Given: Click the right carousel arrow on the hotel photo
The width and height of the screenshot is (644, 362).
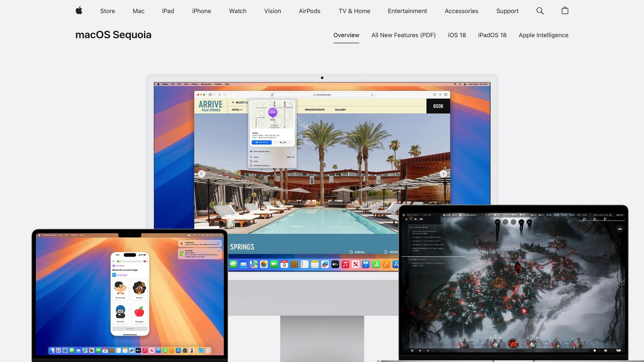Looking at the screenshot, I should 443,174.
